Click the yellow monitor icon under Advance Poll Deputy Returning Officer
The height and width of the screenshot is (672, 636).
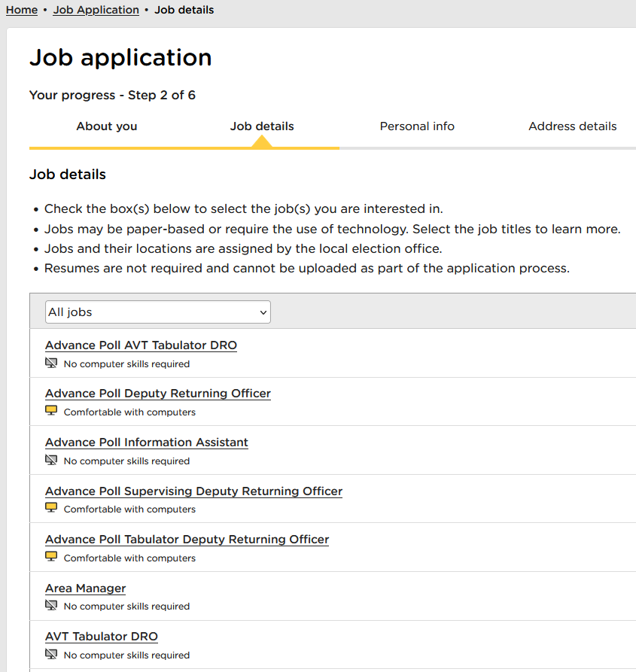[x=51, y=411]
